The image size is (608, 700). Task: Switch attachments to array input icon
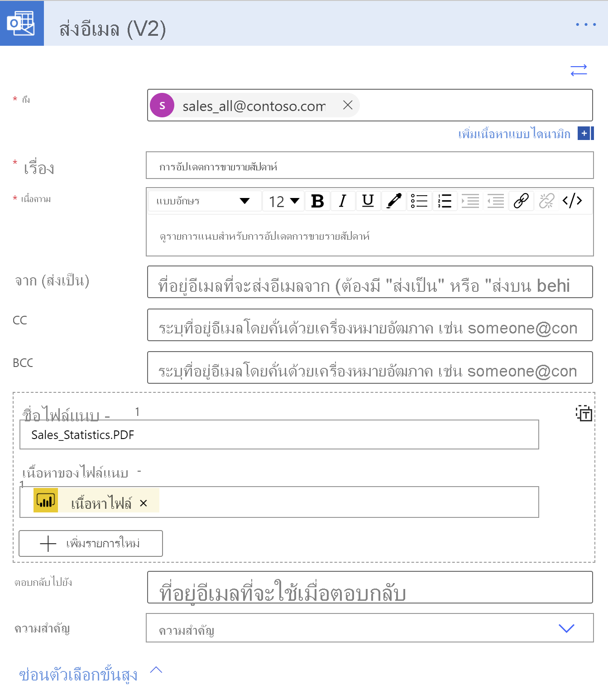tap(584, 413)
